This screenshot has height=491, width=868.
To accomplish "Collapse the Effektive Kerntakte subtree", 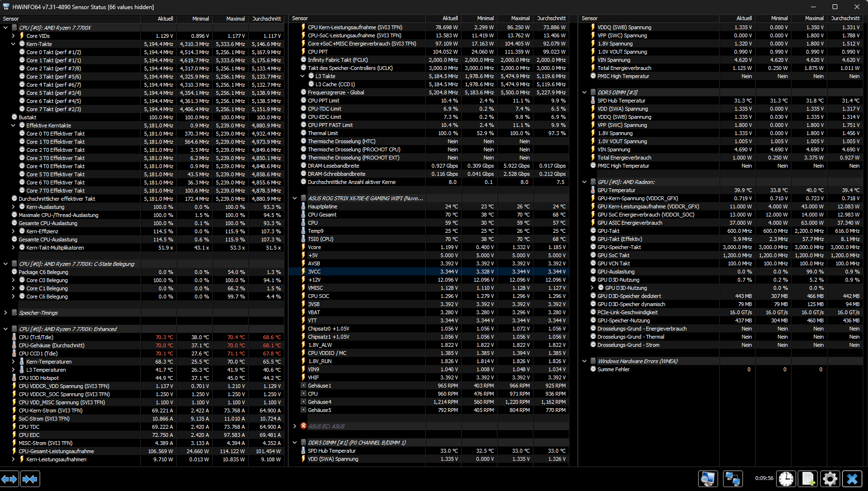I will [13, 126].
